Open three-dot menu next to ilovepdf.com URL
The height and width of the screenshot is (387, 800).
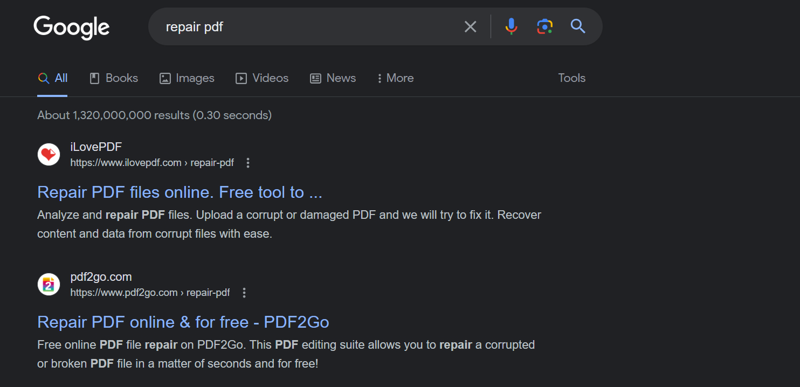(248, 163)
